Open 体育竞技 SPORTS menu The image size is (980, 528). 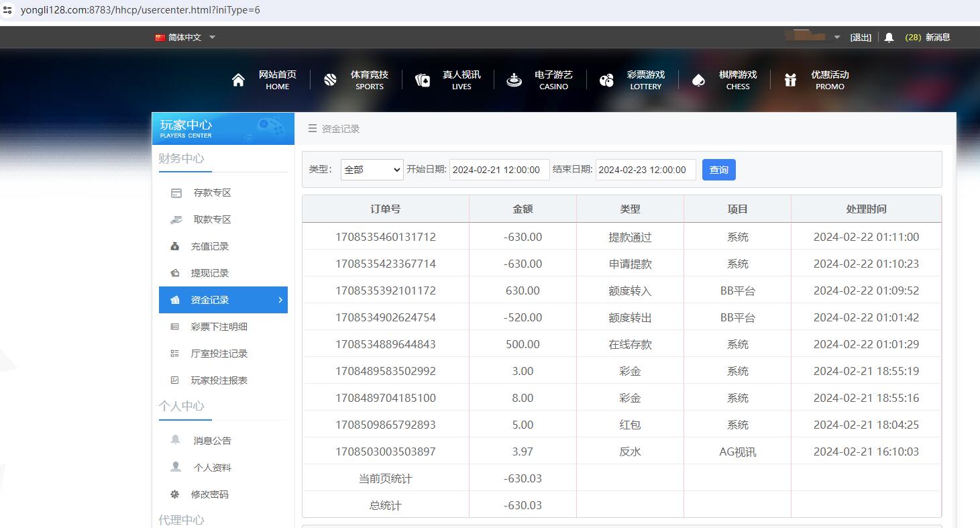370,81
